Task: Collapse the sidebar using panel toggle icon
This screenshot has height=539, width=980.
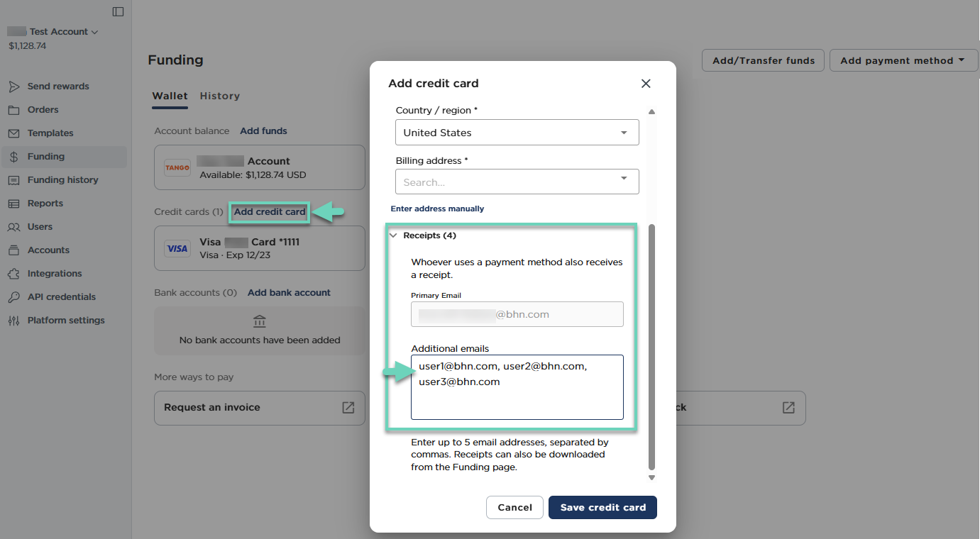Action: coord(118,11)
